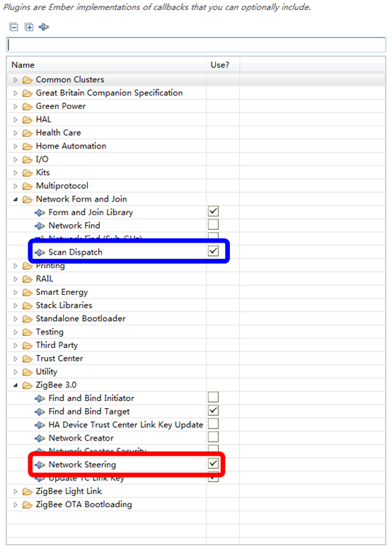Toggle the Network Creator checkbox

tap(214, 437)
